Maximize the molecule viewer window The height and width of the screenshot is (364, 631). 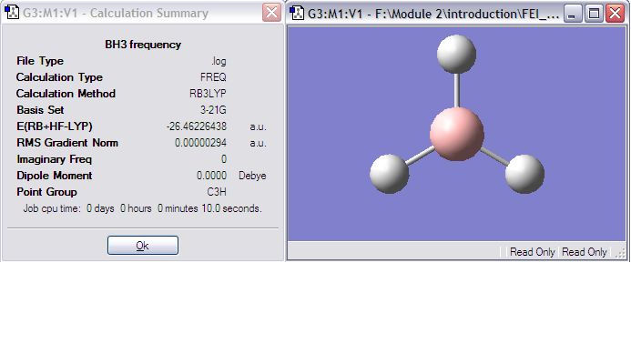(594, 14)
